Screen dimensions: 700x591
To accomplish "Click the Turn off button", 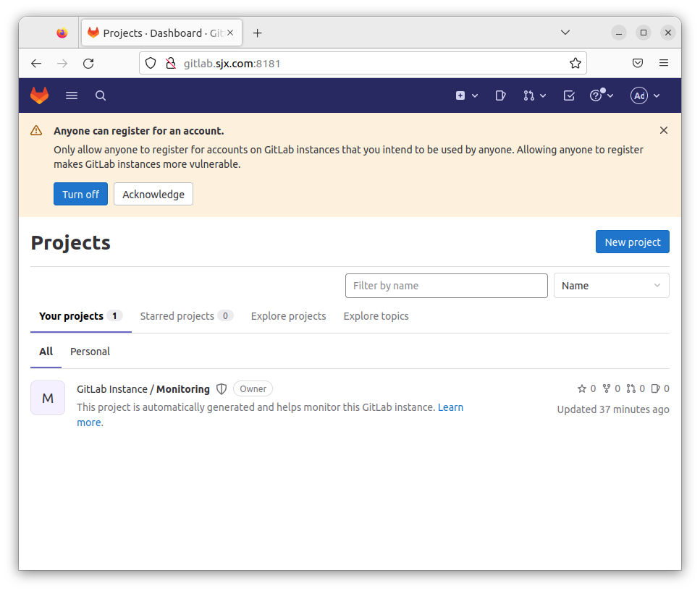I will pos(80,194).
